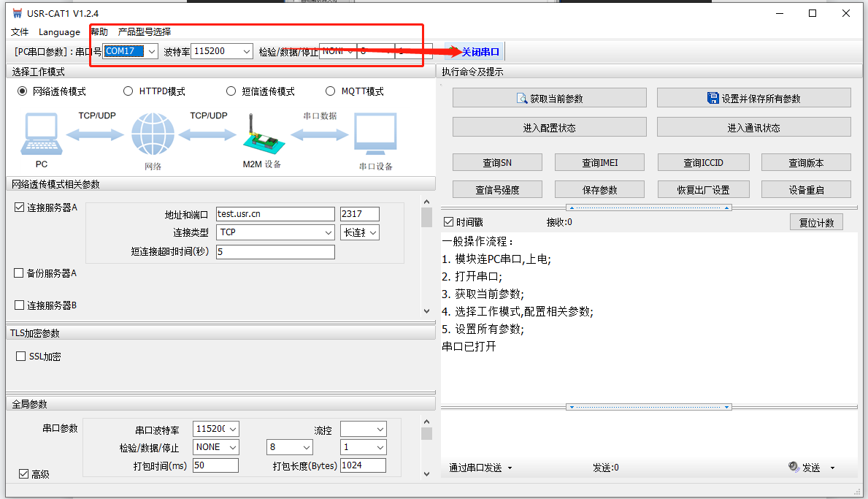868x499 pixels.
Task: Open the 连接类型 TCP dropdown
Action: pos(329,232)
